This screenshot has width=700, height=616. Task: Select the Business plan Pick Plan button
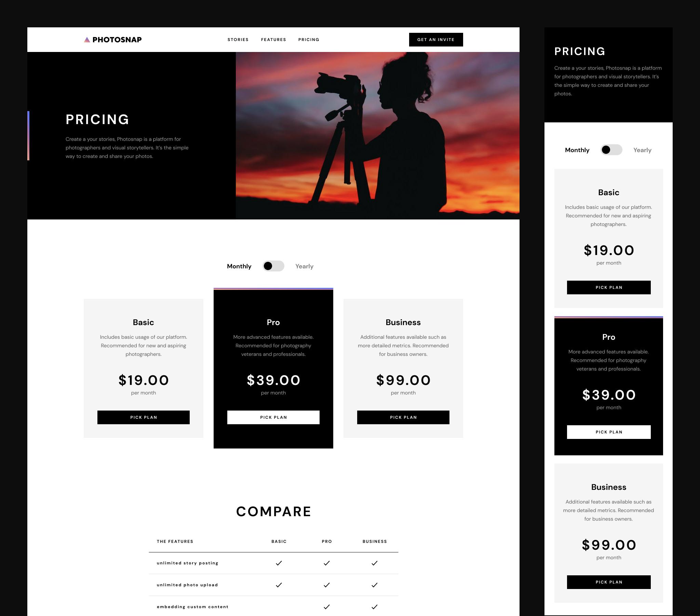(x=403, y=417)
